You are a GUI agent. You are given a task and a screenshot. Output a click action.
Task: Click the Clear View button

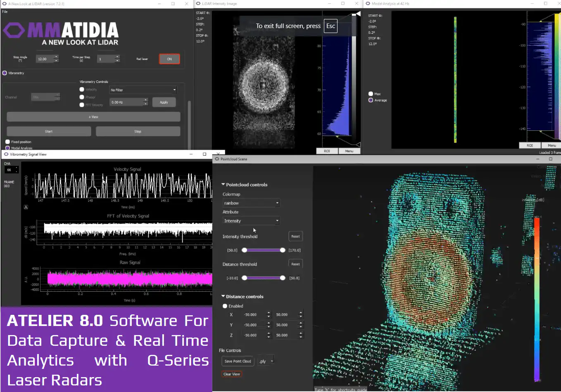point(232,374)
